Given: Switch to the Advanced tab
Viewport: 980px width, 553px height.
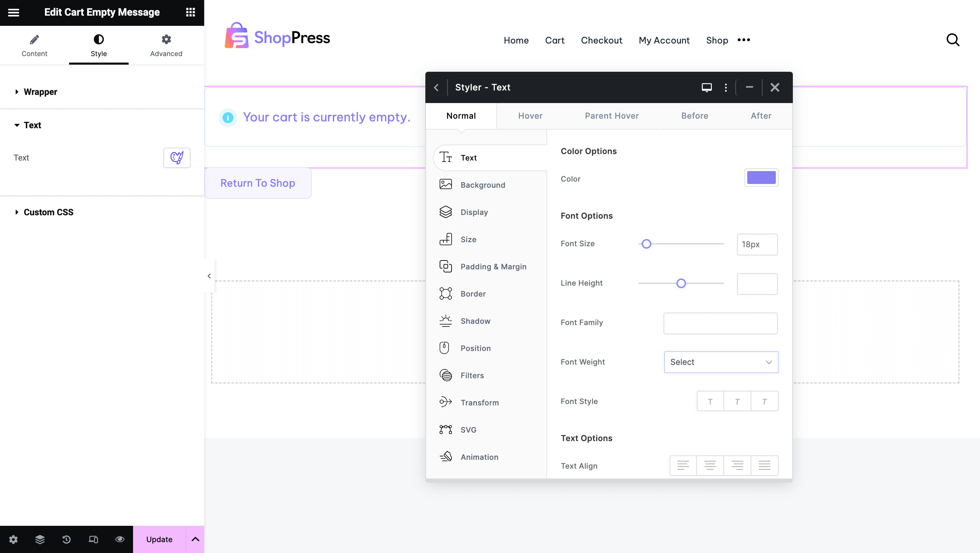Looking at the screenshot, I should [166, 45].
